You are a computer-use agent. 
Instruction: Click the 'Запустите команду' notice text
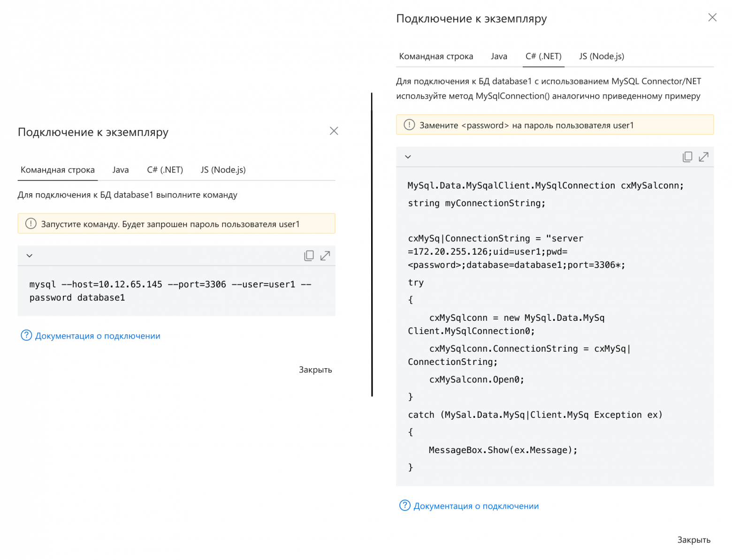click(170, 224)
